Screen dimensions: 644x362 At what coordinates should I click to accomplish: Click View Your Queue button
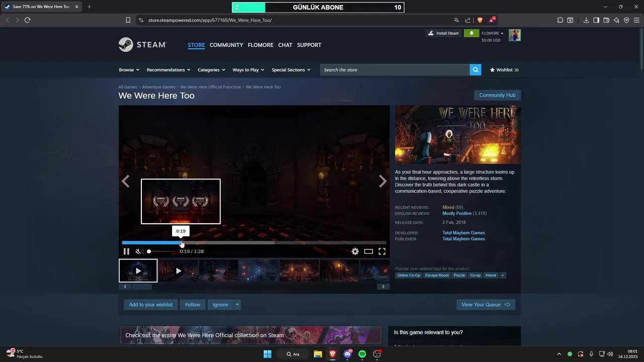[x=486, y=305]
